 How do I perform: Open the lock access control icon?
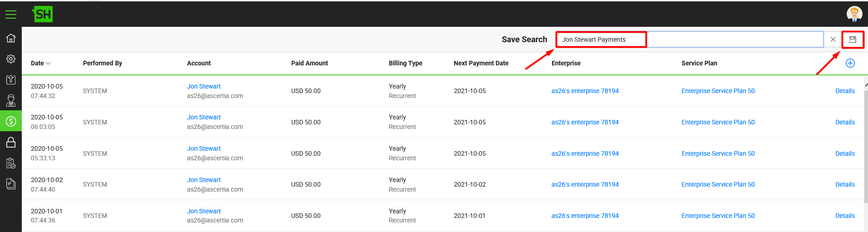pyautogui.click(x=11, y=142)
